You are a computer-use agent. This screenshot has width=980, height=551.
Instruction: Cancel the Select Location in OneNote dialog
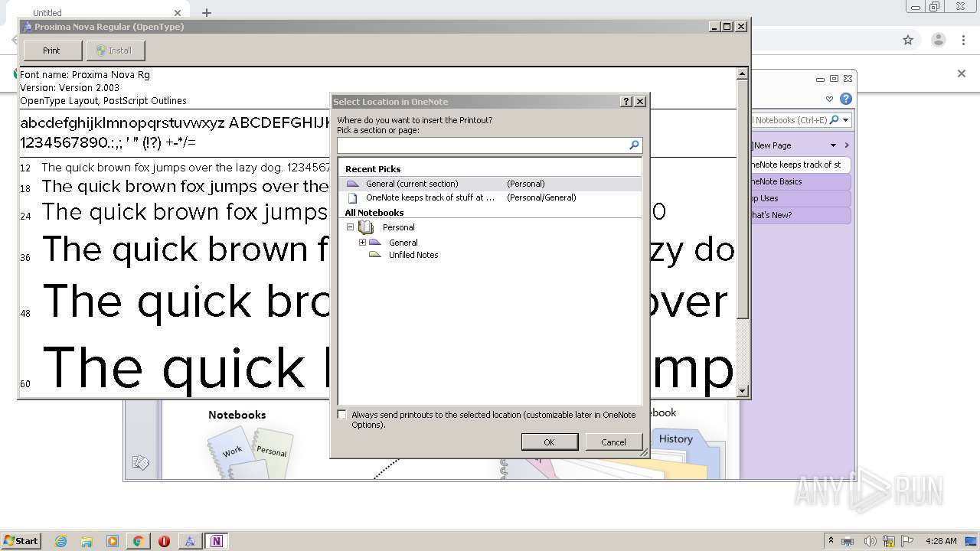point(613,442)
